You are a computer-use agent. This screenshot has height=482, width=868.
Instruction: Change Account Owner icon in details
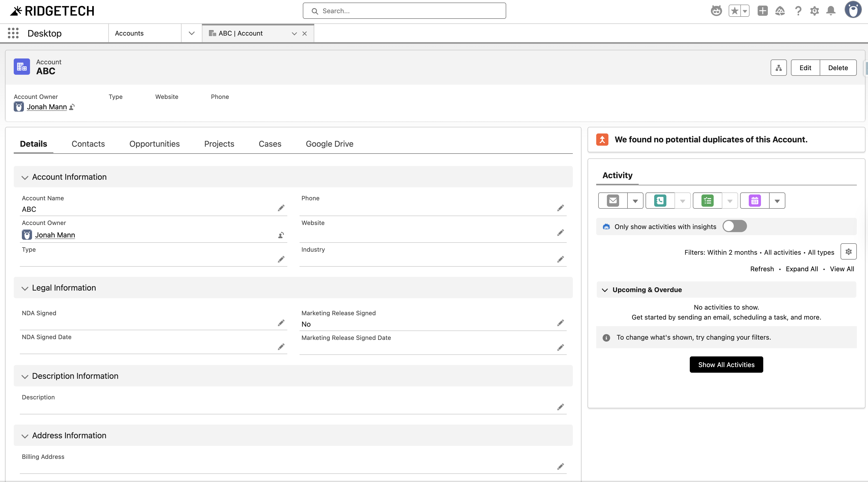coord(281,235)
